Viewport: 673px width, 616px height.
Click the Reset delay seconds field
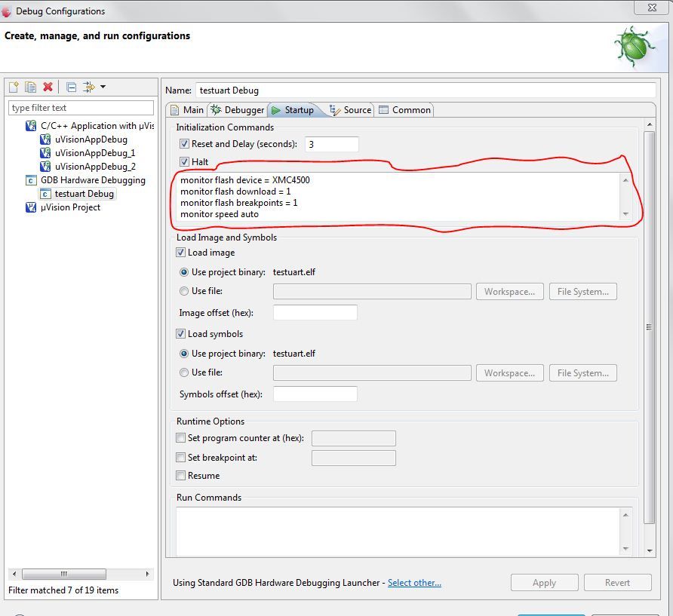pos(331,144)
